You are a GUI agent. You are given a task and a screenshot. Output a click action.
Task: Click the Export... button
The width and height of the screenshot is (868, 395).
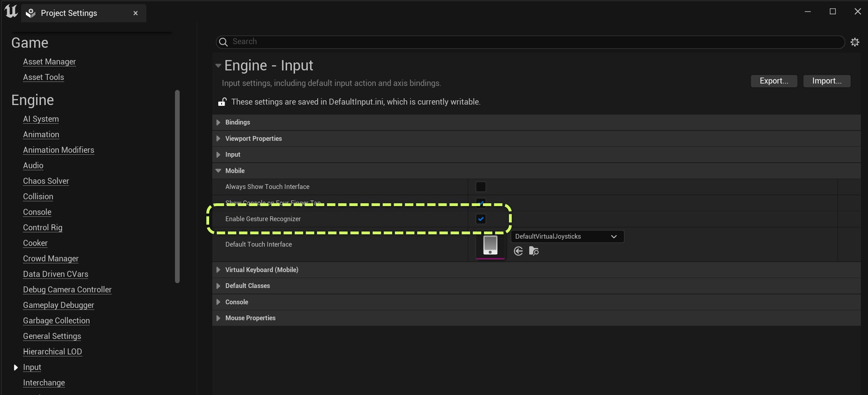[774, 81]
